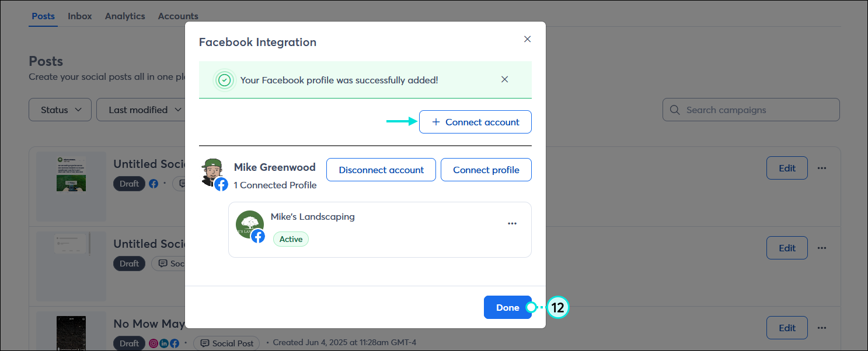Open more options for the No Mow May post
The image size is (868, 351).
[x=822, y=328]
